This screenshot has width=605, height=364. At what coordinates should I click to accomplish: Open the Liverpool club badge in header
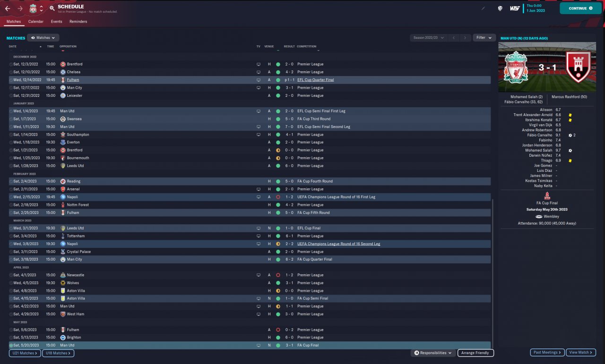click(33, 8)
